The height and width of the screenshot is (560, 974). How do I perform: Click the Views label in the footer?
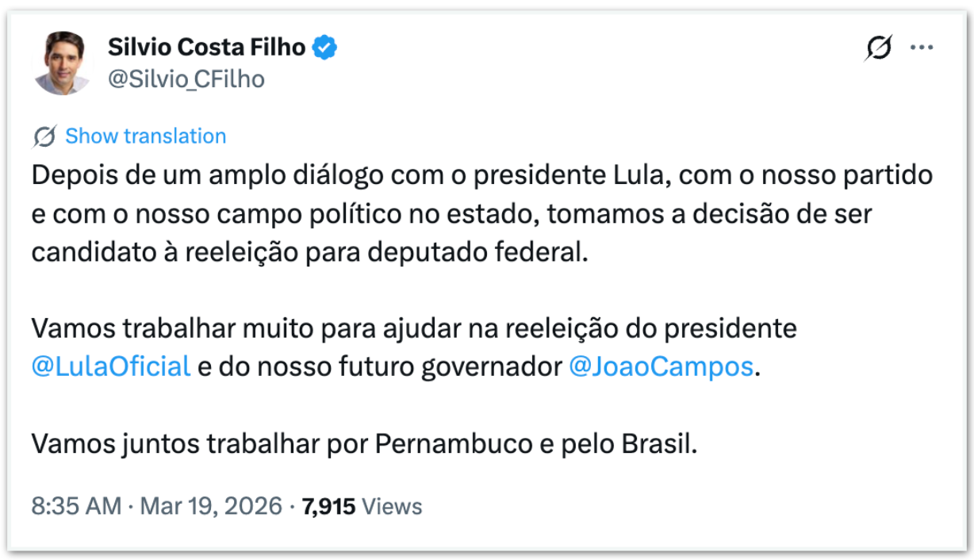click(x=393, y=506)
